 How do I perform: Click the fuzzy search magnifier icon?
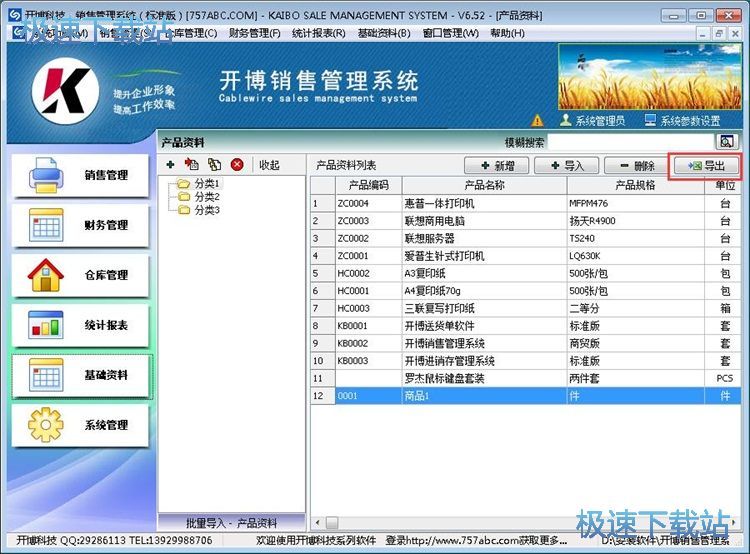coord(727,142)
